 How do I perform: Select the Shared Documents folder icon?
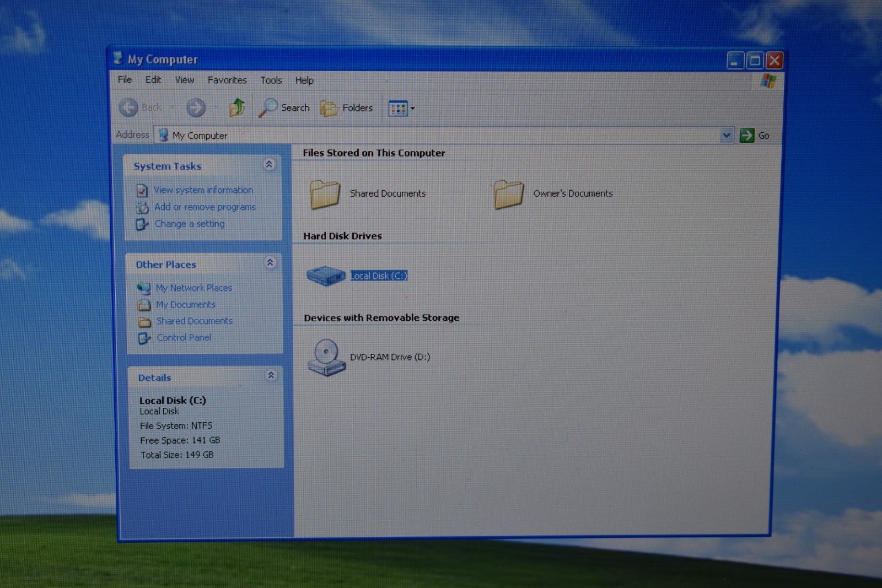(x=325, y=195)
